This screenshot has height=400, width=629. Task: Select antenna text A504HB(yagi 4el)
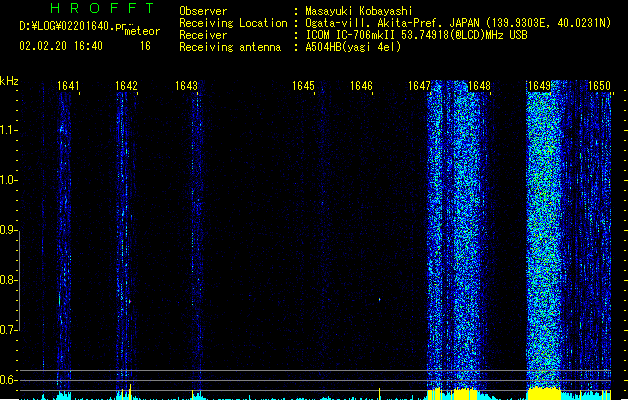(x=353, y=47)
